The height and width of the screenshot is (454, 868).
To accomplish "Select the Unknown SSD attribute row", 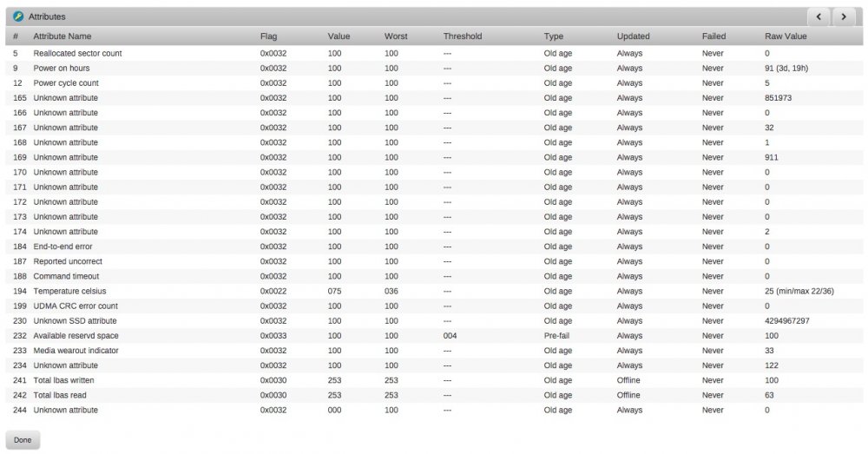I will tap(434, 320).
